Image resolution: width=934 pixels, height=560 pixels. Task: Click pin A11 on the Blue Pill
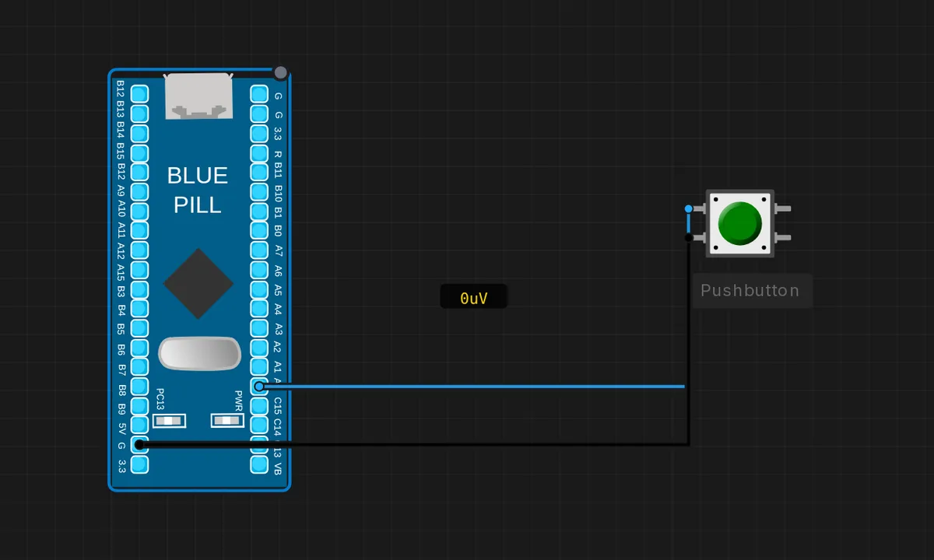point(139,231)
